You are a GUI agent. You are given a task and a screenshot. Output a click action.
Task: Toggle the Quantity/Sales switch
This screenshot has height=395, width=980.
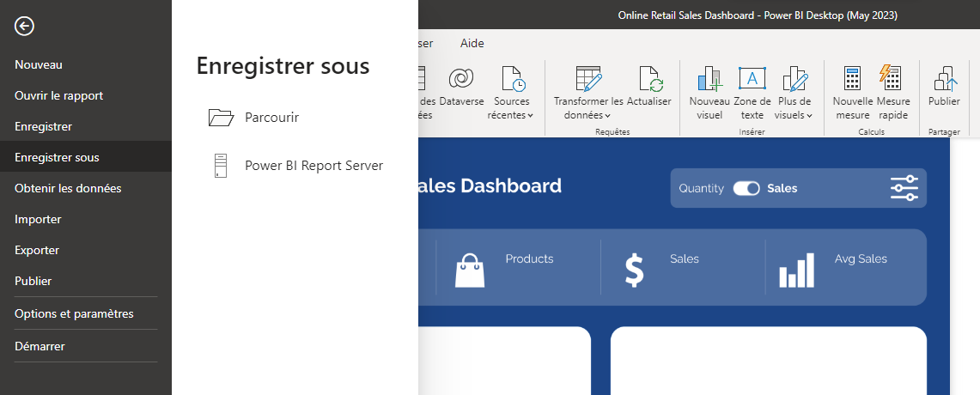tap(746, 188)
